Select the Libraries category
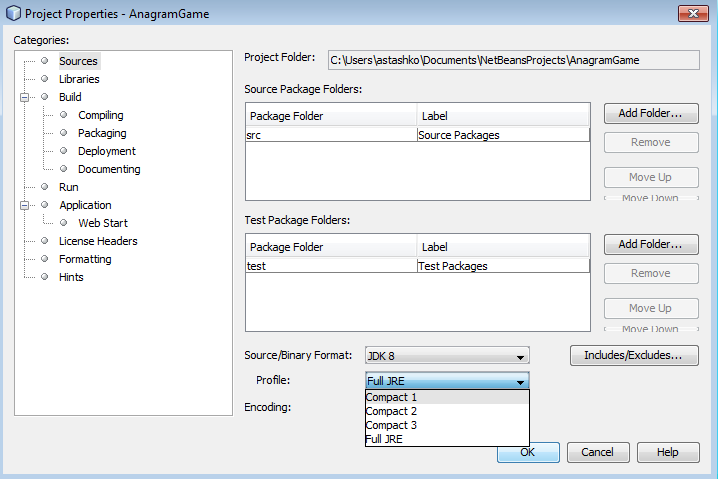This screenshot has width=718, height=479. point(78,79)
